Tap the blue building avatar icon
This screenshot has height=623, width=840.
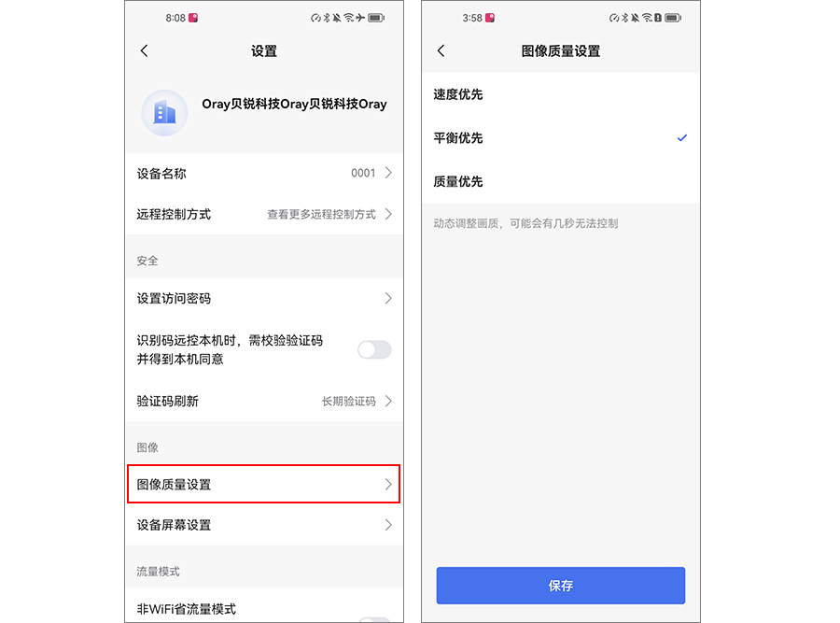coord(164,113)
